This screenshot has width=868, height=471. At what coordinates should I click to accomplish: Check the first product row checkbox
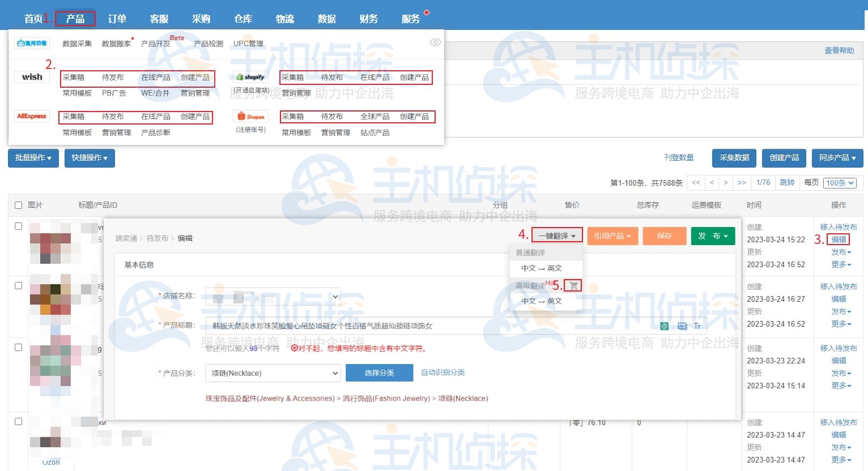tap(18, 225)
